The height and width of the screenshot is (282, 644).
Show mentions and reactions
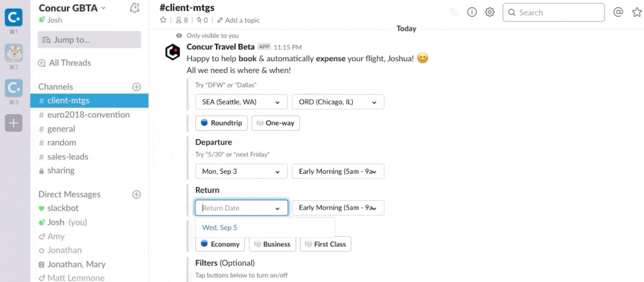pos(618,12)
